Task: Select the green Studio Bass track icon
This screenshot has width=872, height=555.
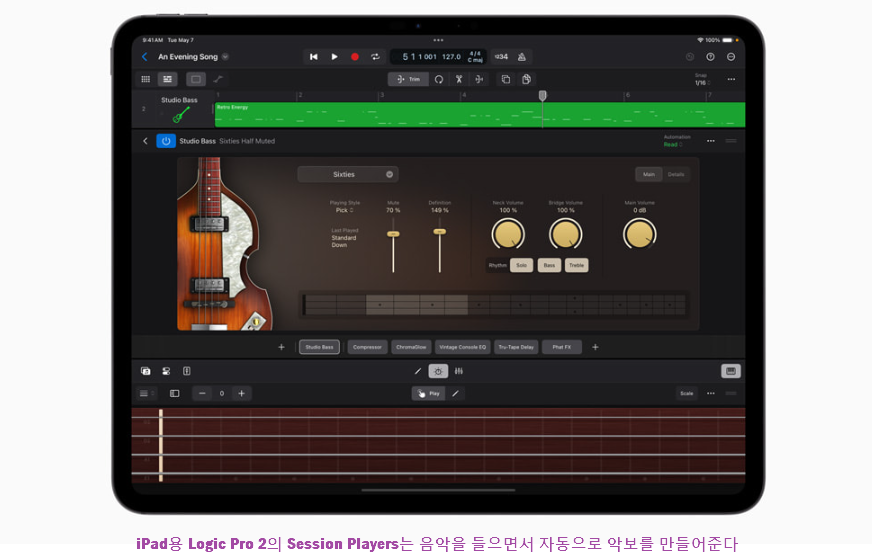Action: click(180, 115)
